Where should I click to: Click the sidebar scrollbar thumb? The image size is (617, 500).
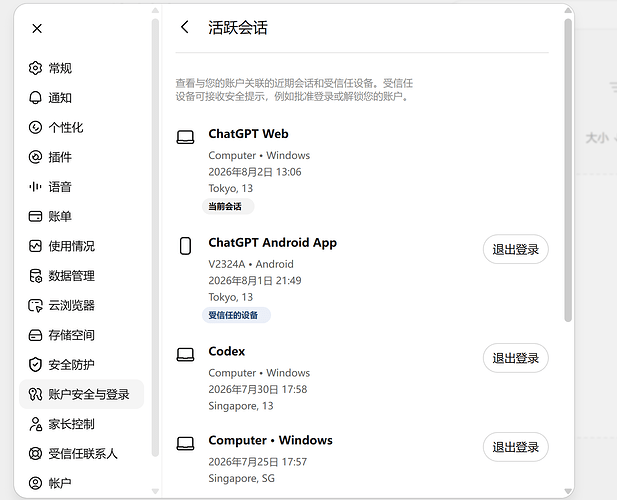click(x=155, y=238)
